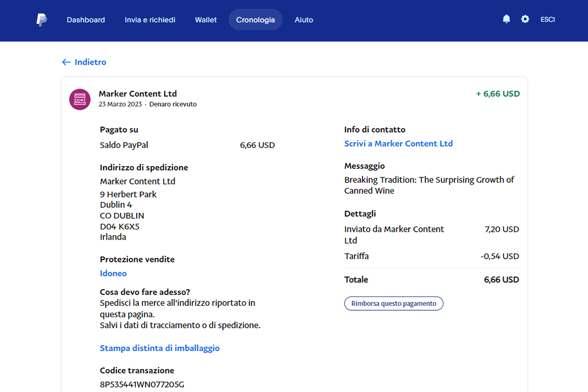Open Stampa distinta di imballaggio link
The height and width of the screenshot is (392, 588).
coord(160,348)
